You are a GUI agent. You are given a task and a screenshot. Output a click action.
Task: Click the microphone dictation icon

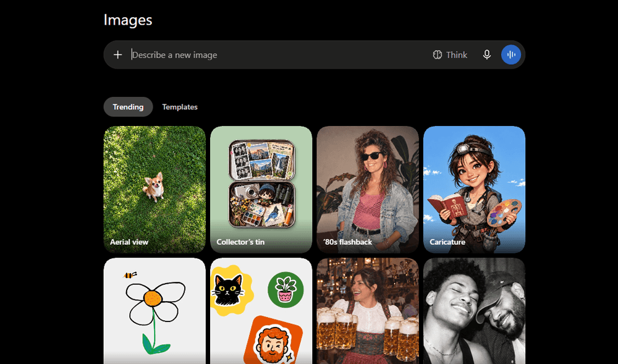coord(487,55)
